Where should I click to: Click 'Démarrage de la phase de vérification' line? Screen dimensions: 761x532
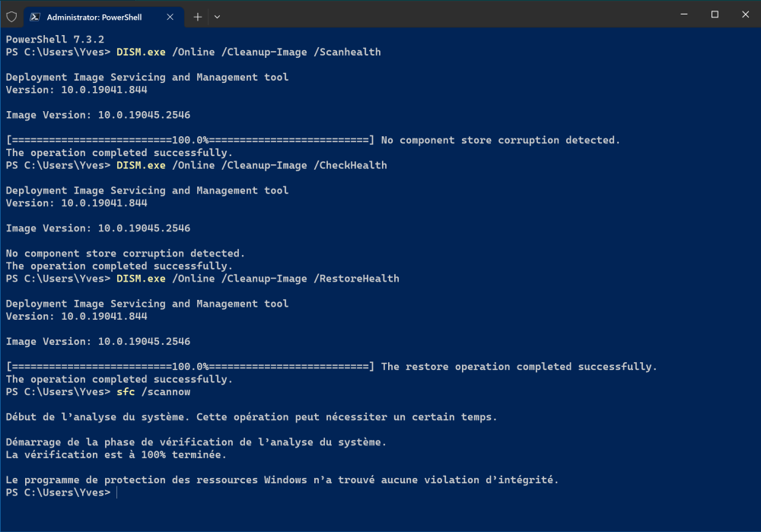click(x=196, y=442)
